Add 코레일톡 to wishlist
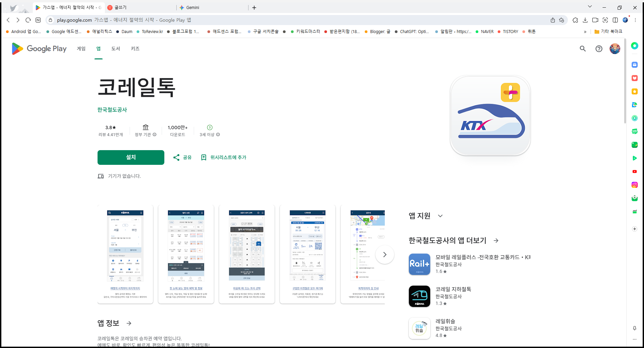 223,157
